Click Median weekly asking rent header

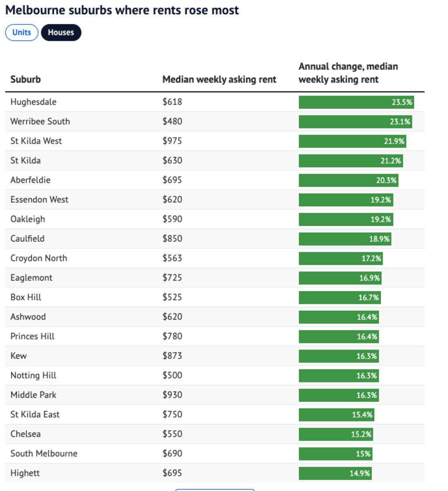coord(219,79)
